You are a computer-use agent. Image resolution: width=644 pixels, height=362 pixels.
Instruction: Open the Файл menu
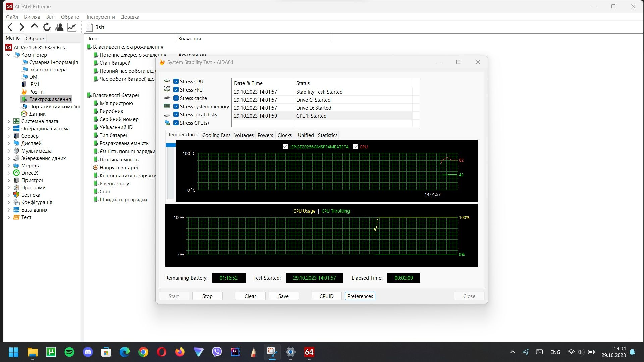(12, 17)
